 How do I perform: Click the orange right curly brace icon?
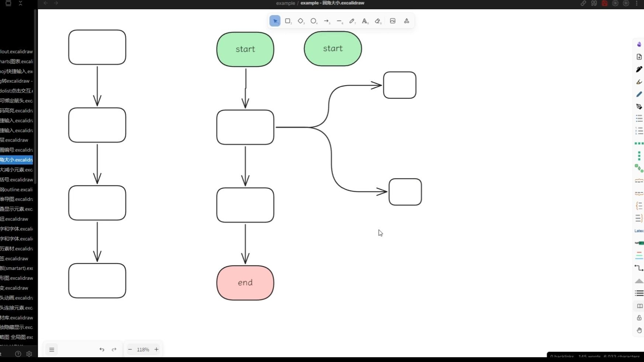[x=639, y=218]
